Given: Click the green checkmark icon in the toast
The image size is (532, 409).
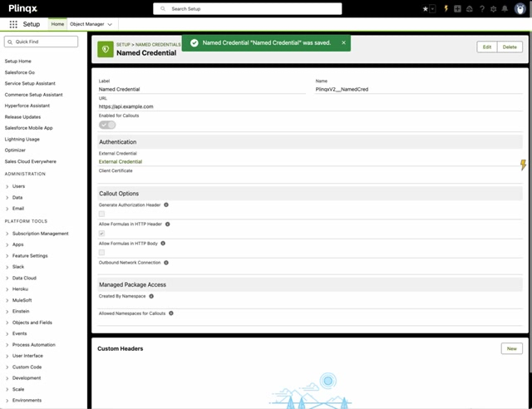Looking at the screenshot, I should coord(194,42).
